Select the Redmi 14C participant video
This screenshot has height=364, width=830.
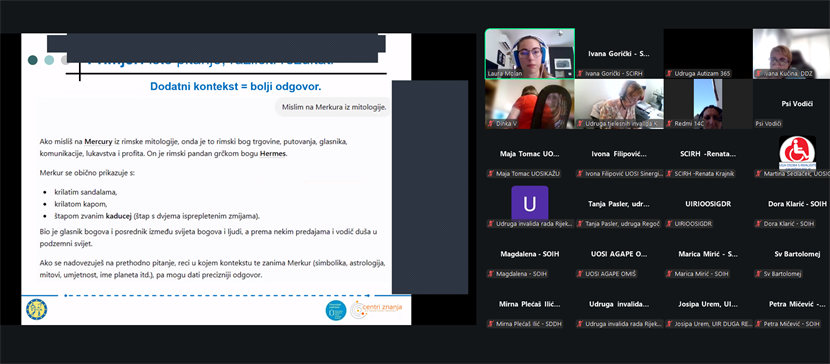[708, 104]
